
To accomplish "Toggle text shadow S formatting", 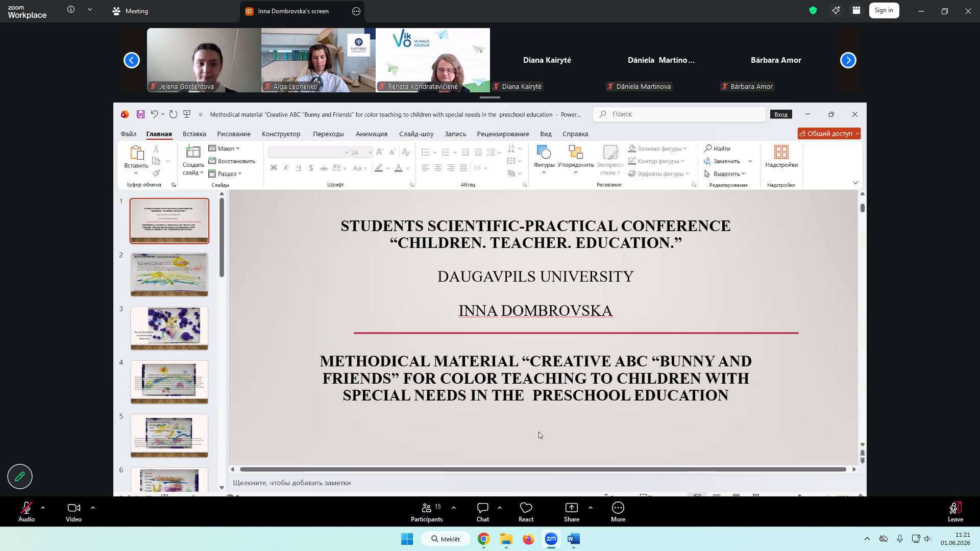I will point(311,167).
